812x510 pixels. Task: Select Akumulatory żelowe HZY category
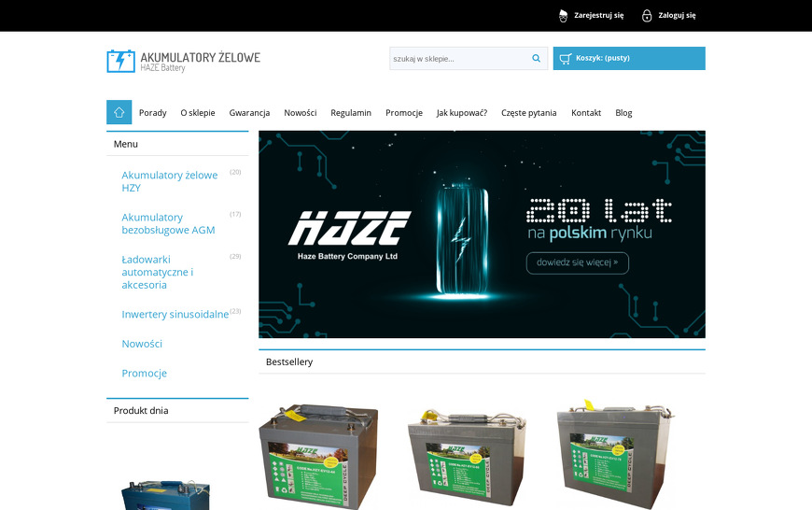pos(169,181)
